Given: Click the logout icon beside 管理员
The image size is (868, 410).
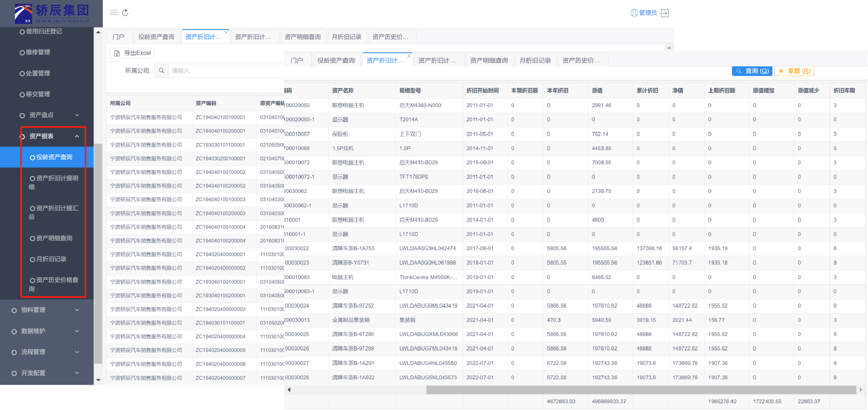Looking at the screenshot, I should [x=664, y=13].
